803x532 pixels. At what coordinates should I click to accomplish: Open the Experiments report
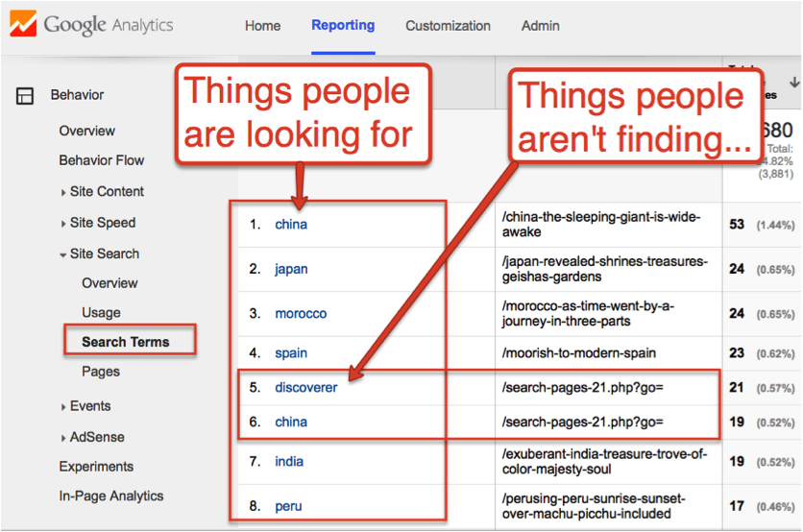96,467
